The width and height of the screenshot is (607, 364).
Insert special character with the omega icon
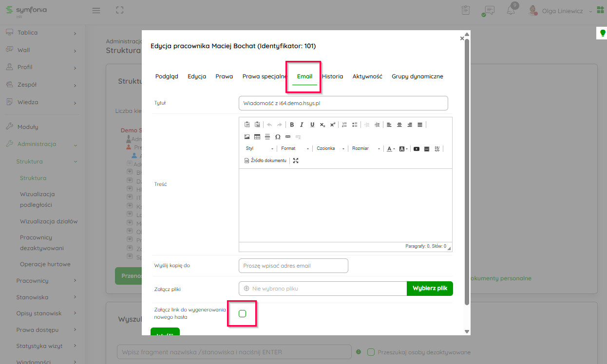point(278,137)
